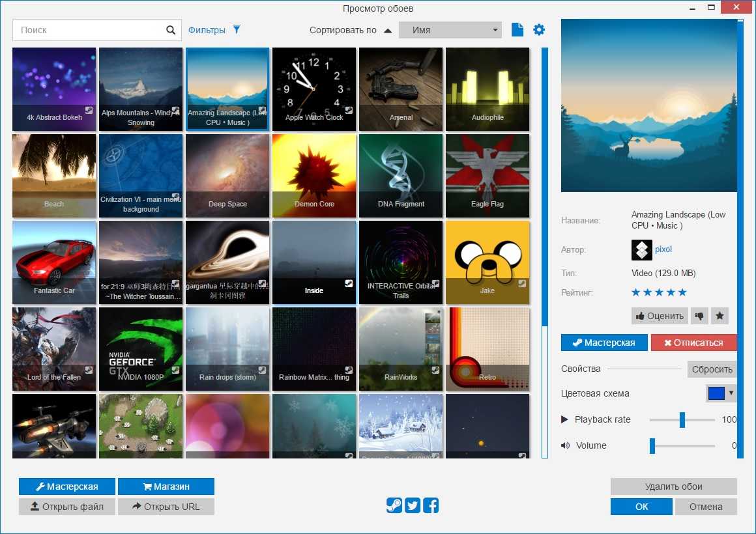
Task: Click the Playback rate slider handle
Action: pos(682,419)
